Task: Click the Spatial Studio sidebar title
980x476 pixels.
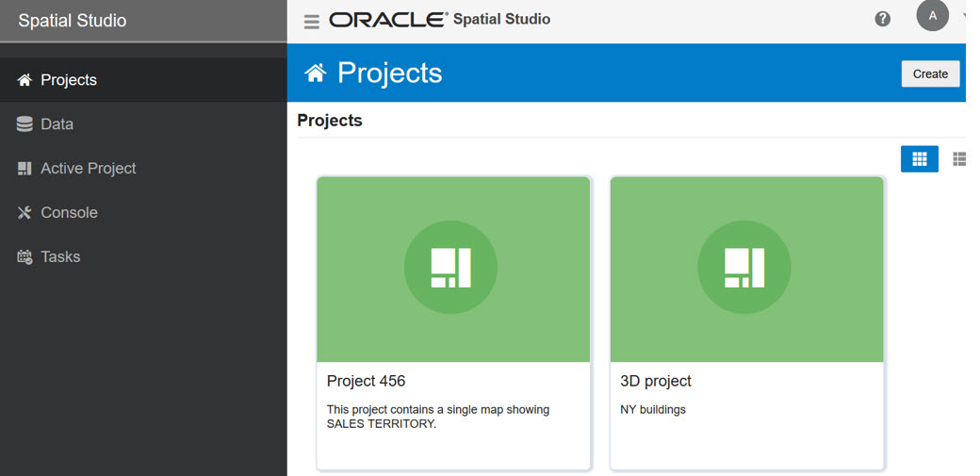Action: click(x=72, y=21)
